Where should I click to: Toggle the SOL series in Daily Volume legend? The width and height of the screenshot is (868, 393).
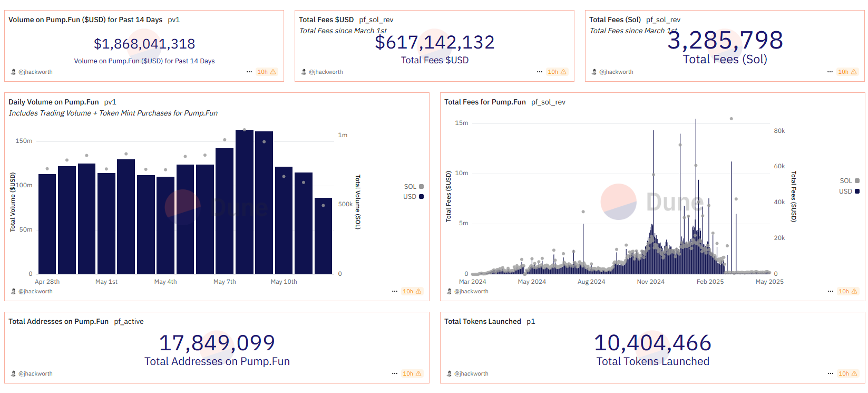[414, 187]
